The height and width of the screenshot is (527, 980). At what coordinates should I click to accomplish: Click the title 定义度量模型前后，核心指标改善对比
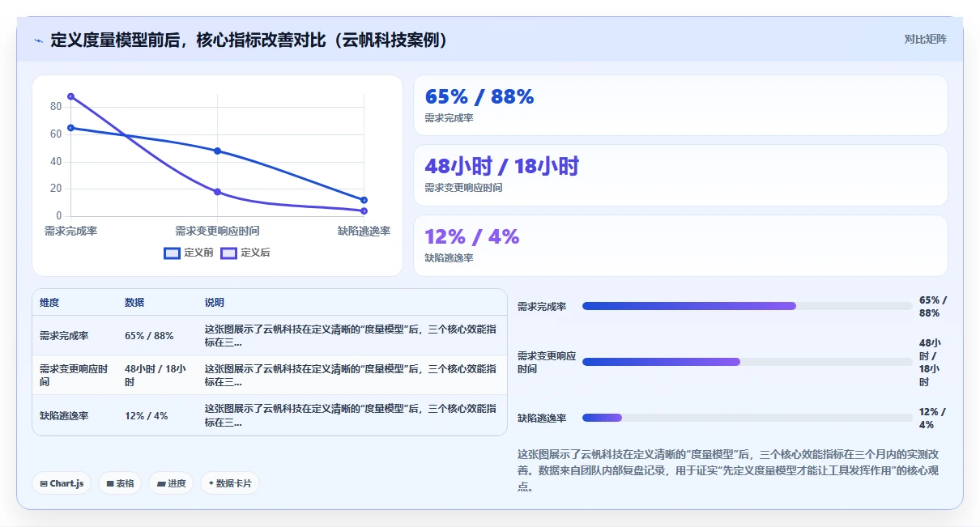(249, 40)
